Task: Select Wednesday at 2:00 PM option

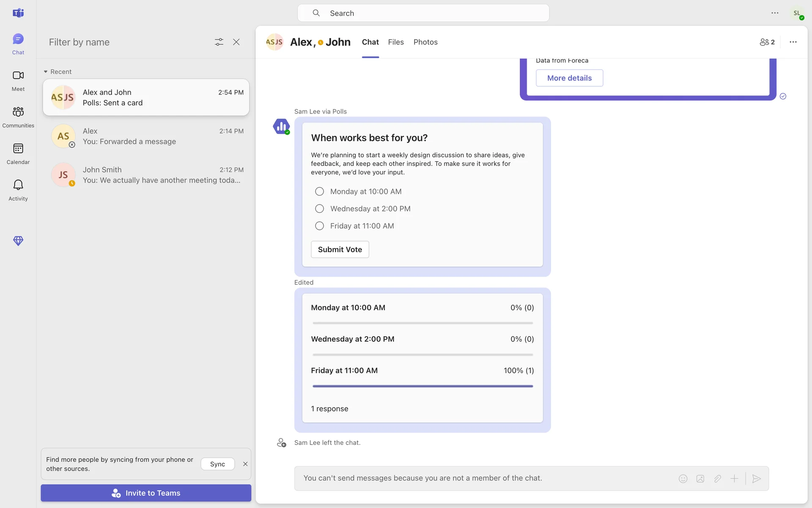Action: coord(319,209)
